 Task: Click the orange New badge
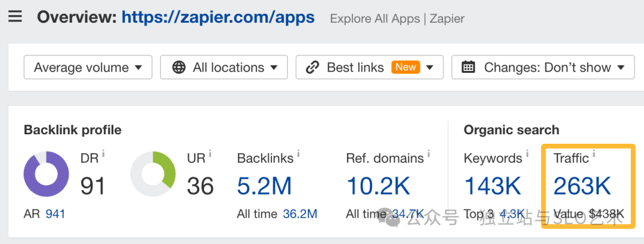(405, 67)
